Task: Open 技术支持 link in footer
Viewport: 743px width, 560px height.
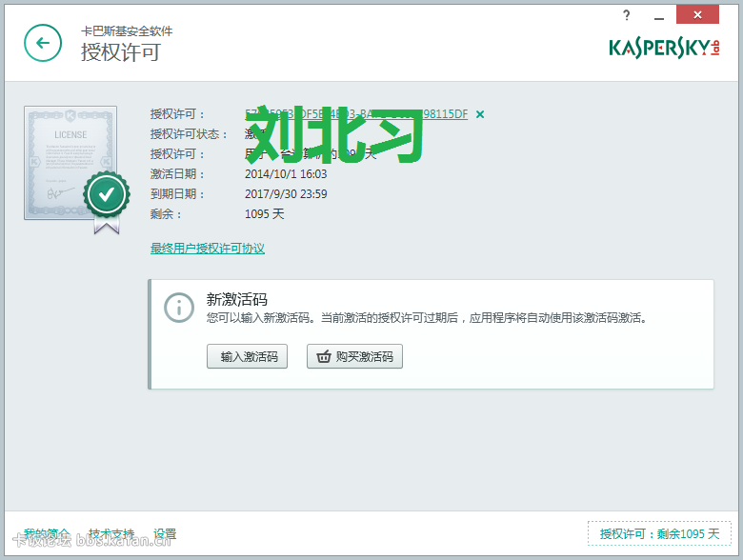Action: click(x=111, y=534)
